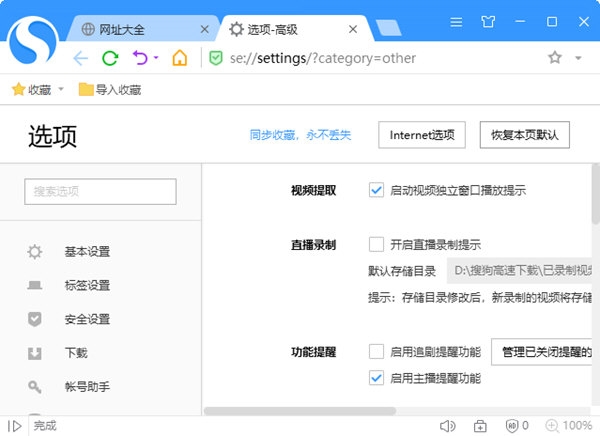
Task: Bookmark page with the address bar star
Action: click(x=555, y=58)
